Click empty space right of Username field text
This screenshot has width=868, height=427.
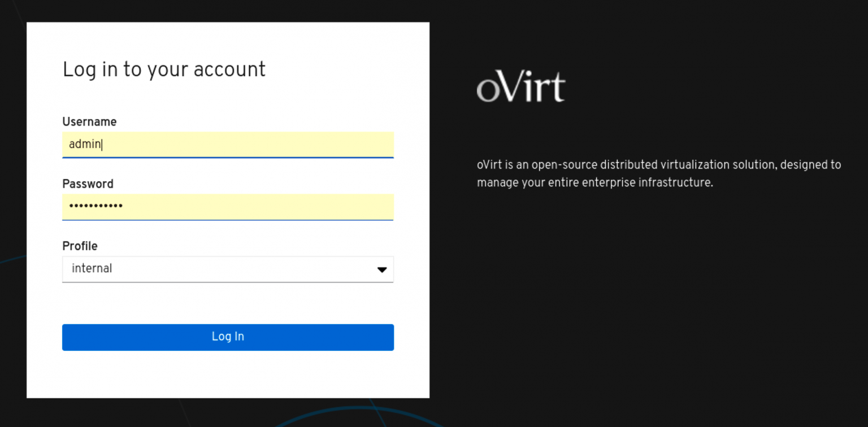[254, 145]
